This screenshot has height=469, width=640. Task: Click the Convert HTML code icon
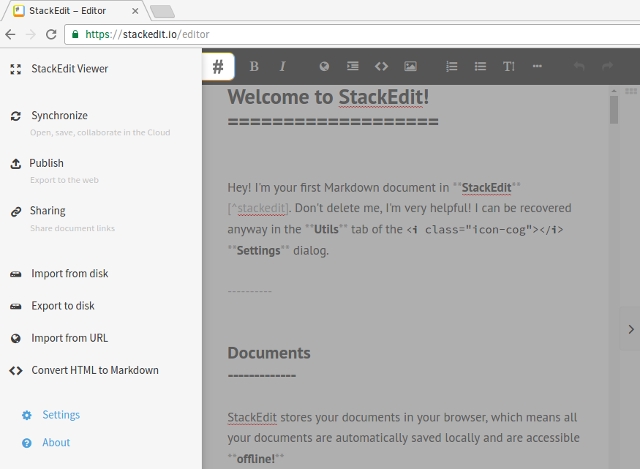pos(16,371)
